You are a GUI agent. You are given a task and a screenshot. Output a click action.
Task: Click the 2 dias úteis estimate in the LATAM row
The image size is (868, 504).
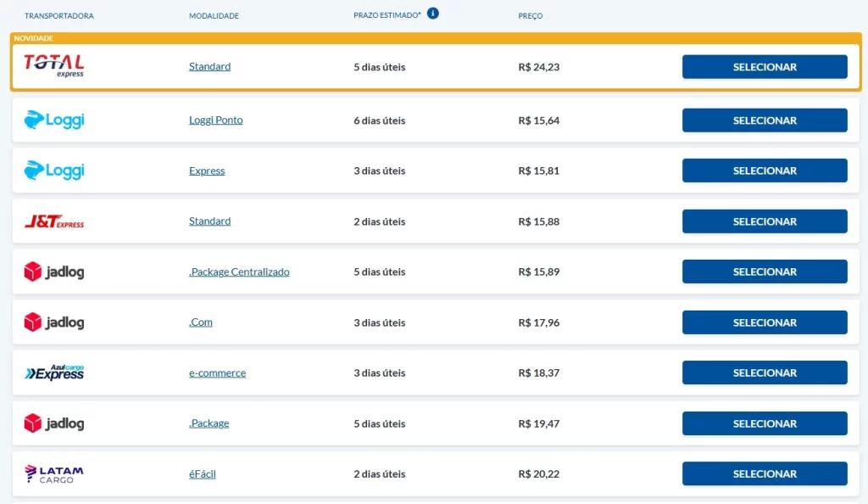point(380,474)
